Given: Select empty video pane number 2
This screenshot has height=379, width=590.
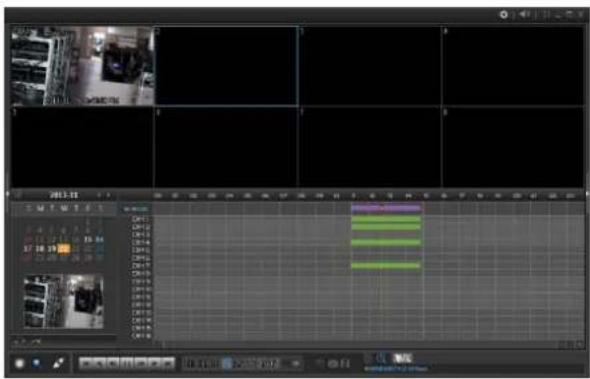Looking at the screenshot, I should [226, 65].
